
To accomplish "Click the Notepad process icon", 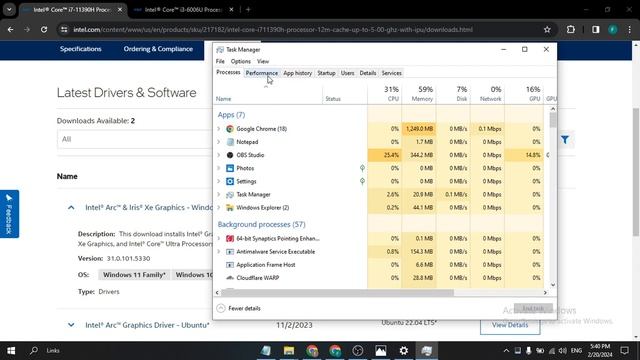I will (230, 142).
